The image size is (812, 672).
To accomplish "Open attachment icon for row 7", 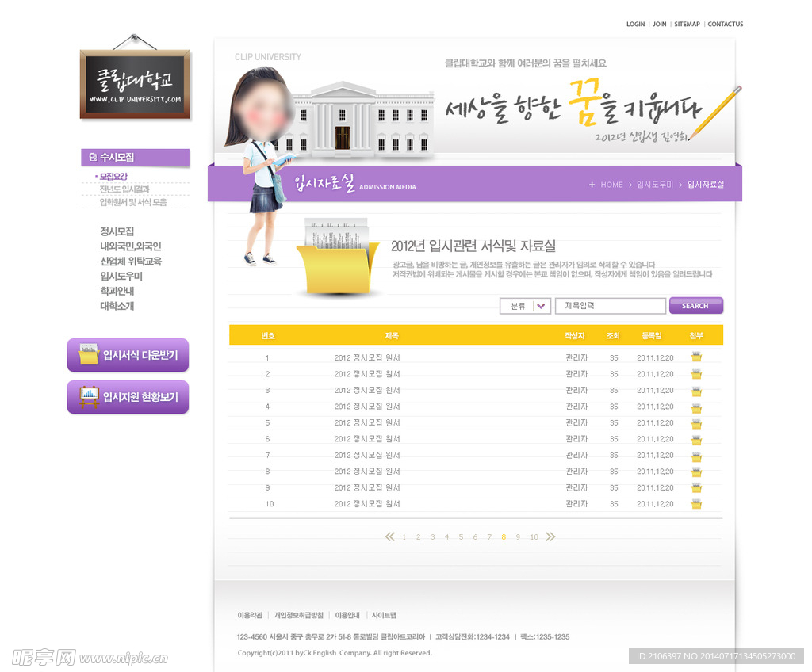I will coord(696,456).
